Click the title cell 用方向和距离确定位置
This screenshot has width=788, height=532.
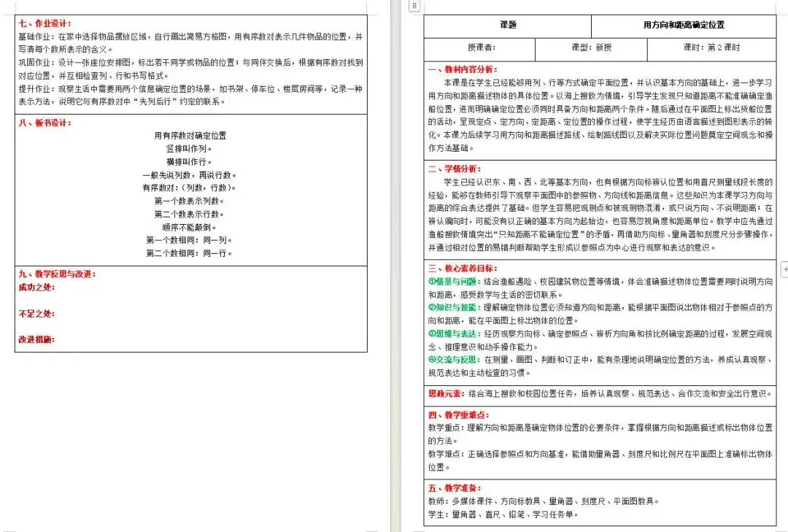coord(684,25)
